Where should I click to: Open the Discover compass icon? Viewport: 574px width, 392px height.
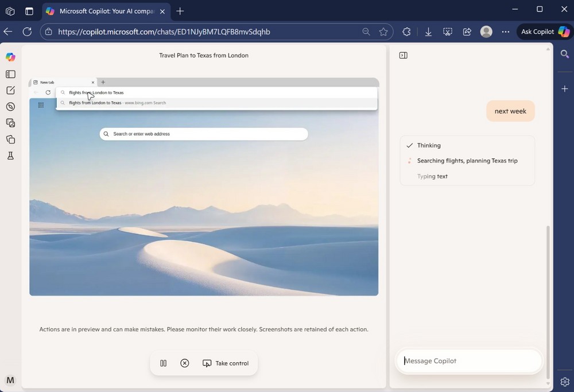[x=10, y=107]
